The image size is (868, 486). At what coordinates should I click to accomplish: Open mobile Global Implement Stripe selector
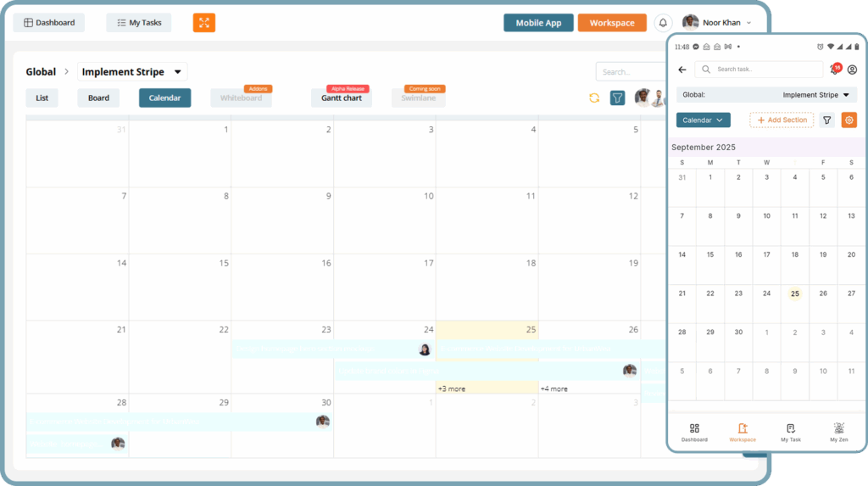click(766, 95)
